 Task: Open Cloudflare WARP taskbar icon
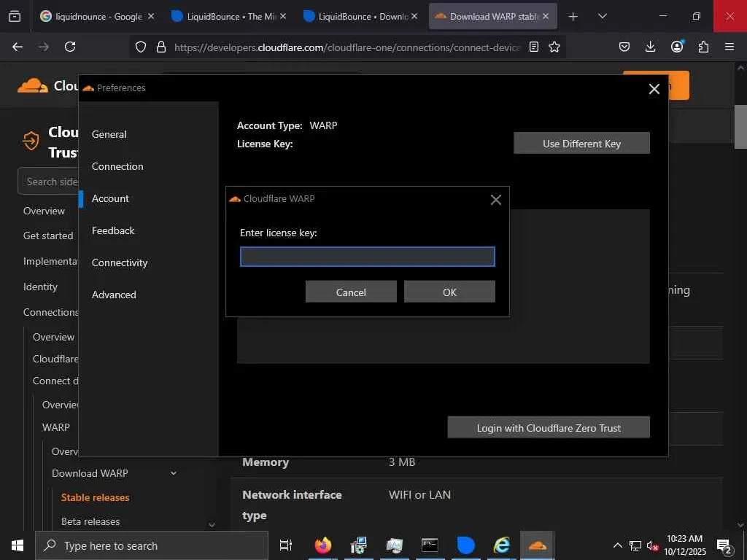(537, 545)
